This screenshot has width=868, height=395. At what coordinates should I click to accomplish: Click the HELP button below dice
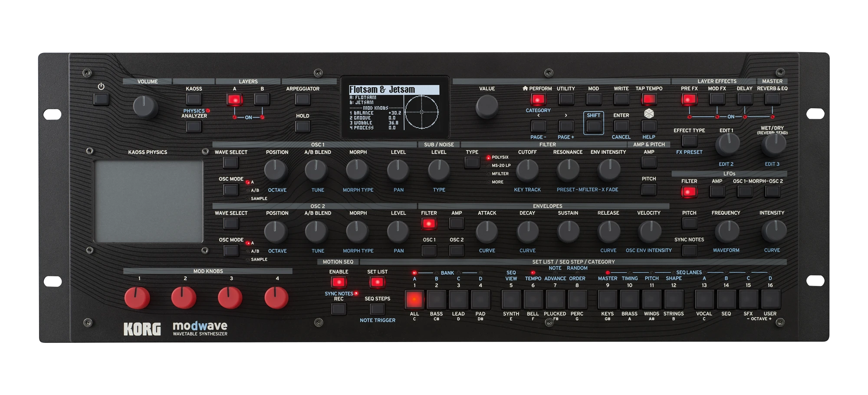point(649,126)
